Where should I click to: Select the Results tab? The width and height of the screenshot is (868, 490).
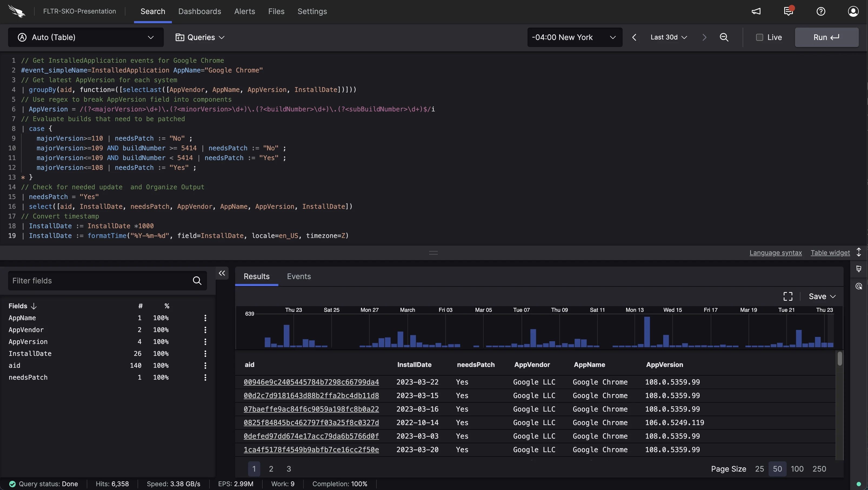[x=256, y=276]
